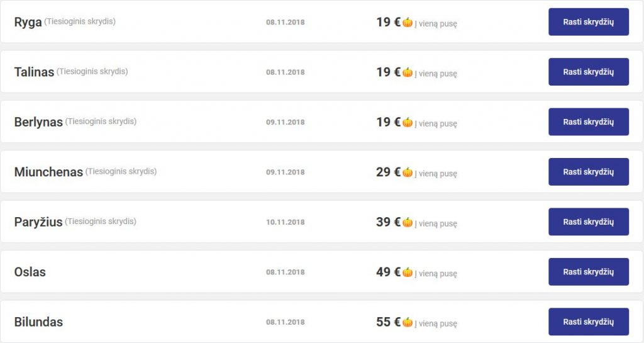This screenshot has width=644, height=343.
Task: Click the 55 € price for Bilundas
Action: tap(388, 322)
